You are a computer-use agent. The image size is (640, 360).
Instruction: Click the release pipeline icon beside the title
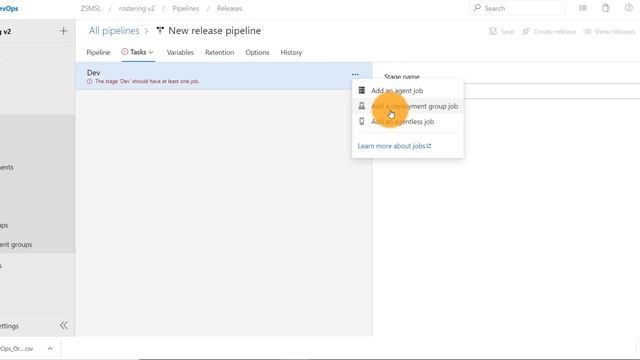(160, 31)
